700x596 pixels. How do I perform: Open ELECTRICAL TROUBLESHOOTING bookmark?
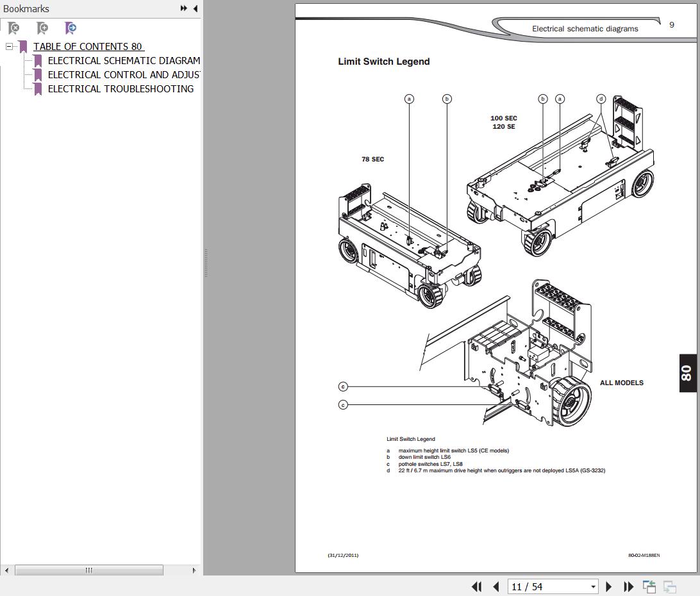(121, 89)
